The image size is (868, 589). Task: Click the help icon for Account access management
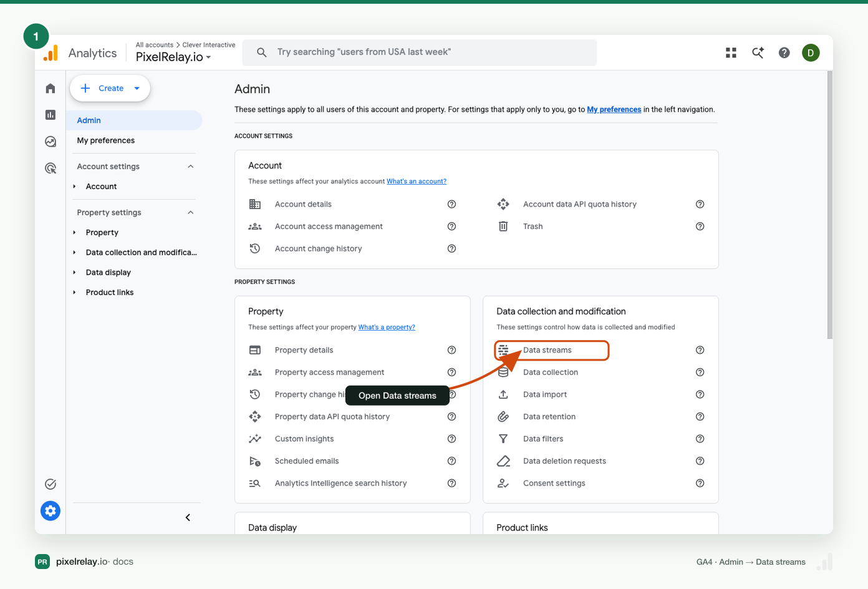[x=451, y=226]
